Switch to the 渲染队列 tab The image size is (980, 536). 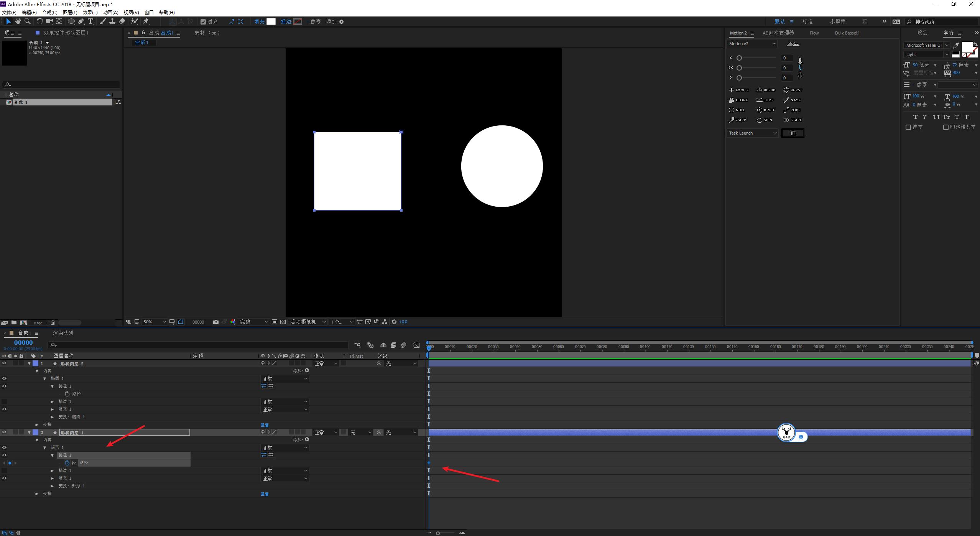(x=63, y=333)
